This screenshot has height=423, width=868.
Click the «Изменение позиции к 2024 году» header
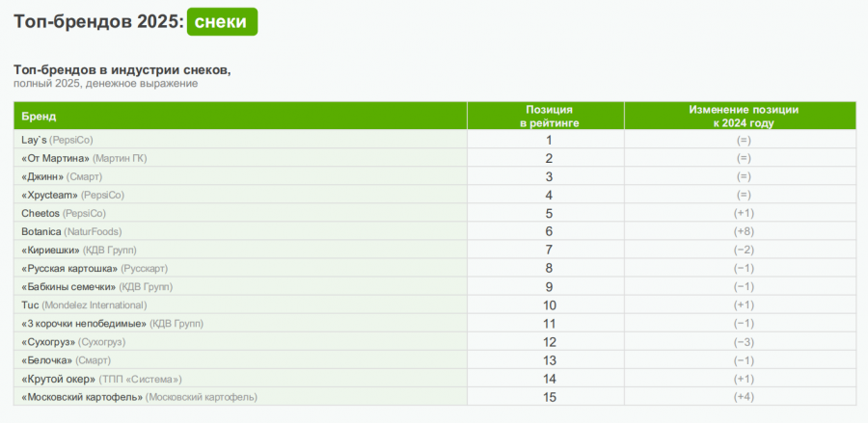pos(743,117)
